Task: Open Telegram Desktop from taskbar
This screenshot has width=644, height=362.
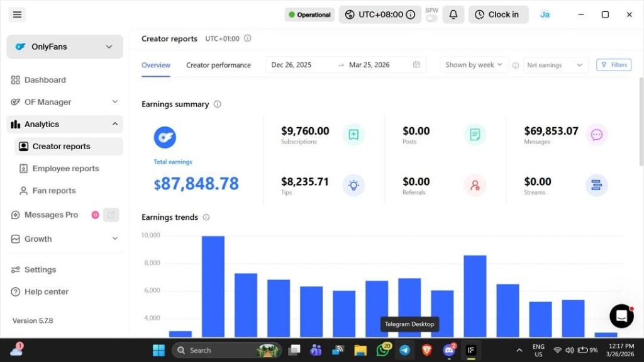Action: [x=404, y=350]
